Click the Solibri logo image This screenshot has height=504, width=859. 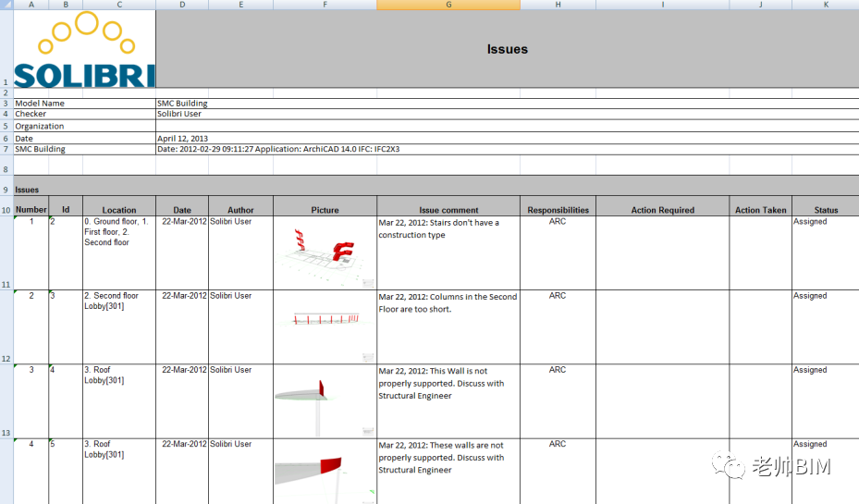click(x=84, y=49)
